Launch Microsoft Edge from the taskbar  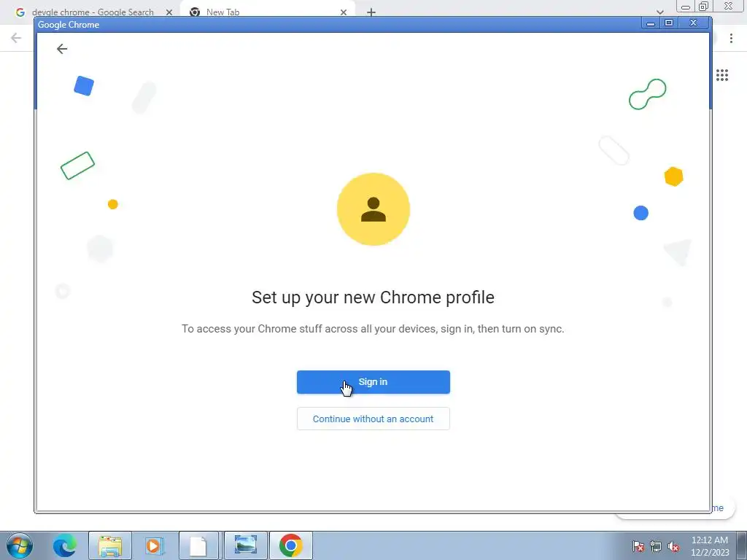tap(65, 545)
